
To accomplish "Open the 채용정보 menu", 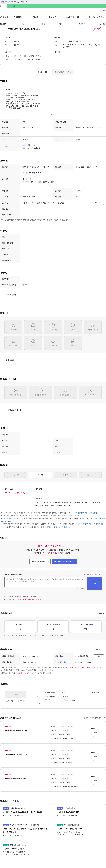I will [x=18, y=17].
